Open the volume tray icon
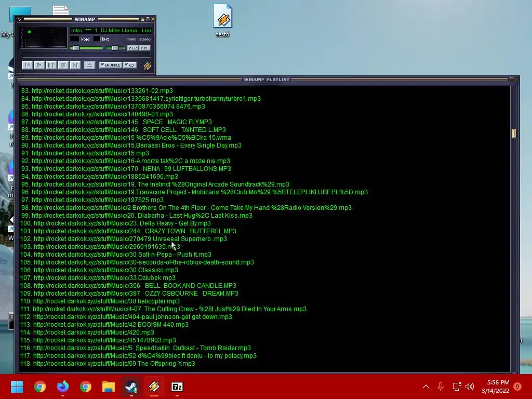The width and height of the screenshot is (532, 399). 470,387
